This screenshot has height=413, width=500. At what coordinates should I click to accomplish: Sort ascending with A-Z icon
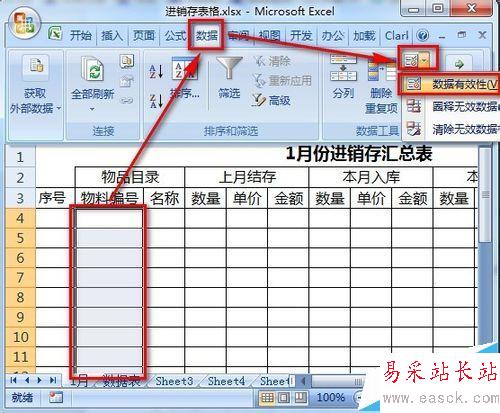click(x=156, y=71)
